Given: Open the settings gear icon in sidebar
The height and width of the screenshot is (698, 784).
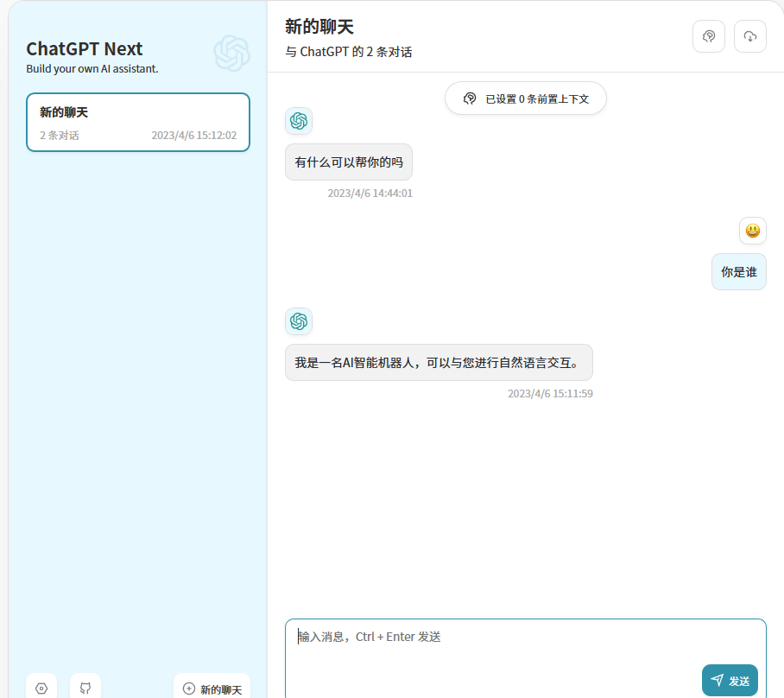Looking at the screenshot, I should click(41, 688).
